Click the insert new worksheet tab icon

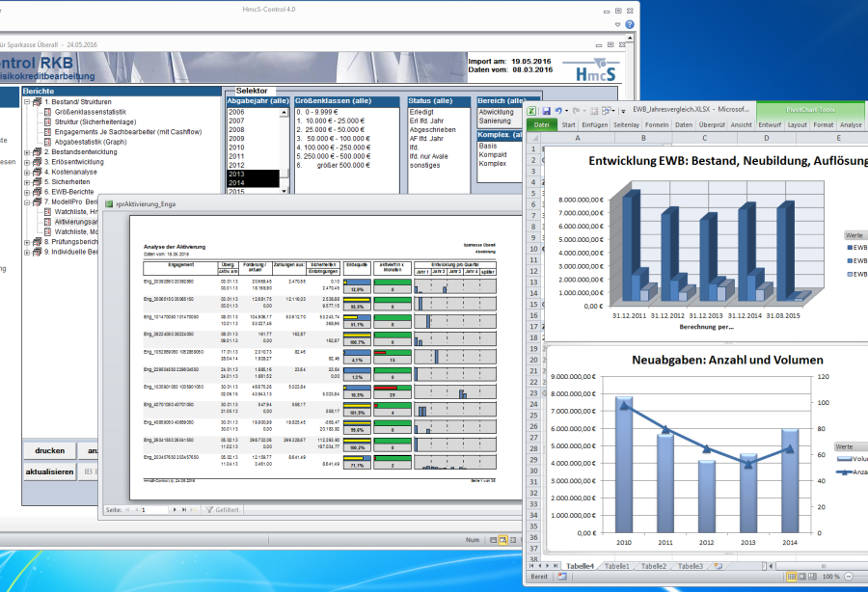click(719, 566)
